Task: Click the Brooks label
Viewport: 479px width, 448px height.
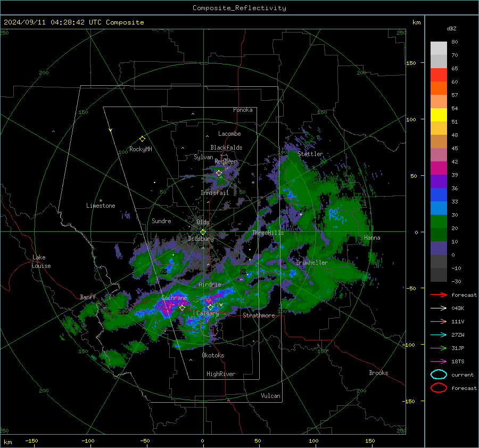Action: (x=378, y=373)
